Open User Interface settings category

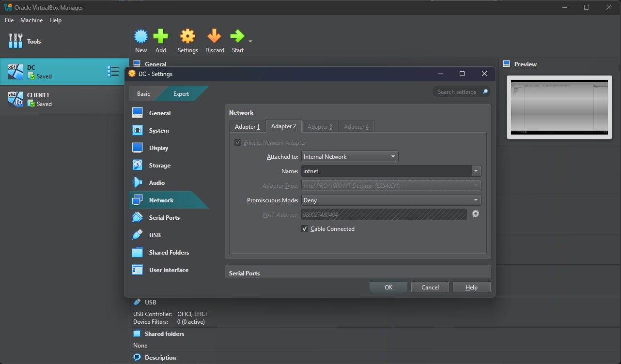click(x=169, y=270)
